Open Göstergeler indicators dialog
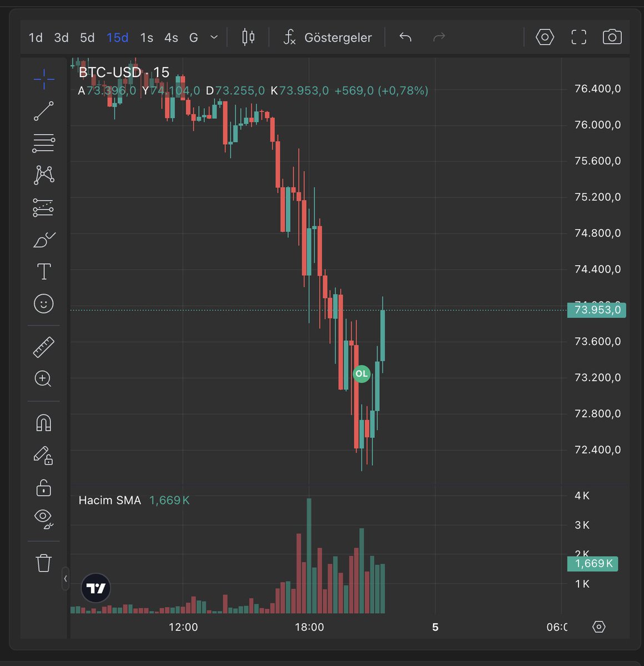Viewport: 644px width, 666px height. [x=328, y=37]
